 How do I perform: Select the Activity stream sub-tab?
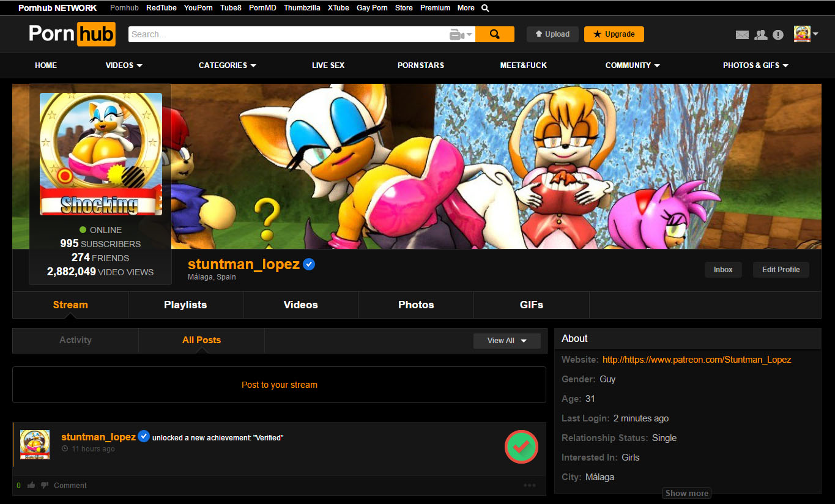(x=75, y=340)
